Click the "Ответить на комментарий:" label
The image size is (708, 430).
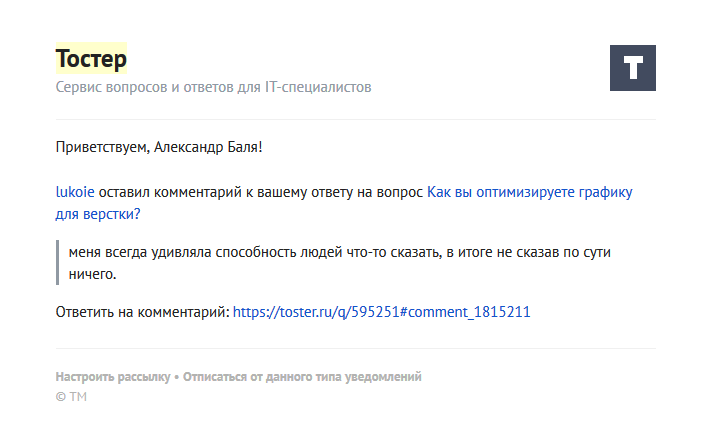[142, 312]
